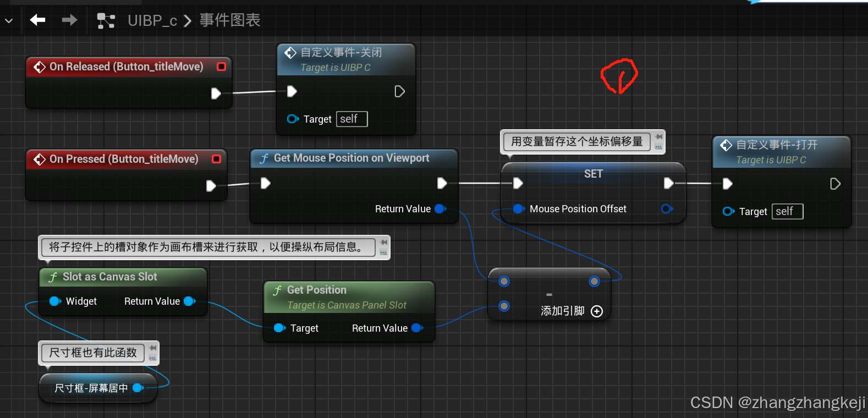Click 尺寸框-屏幕居中 variable output pin

pyautogui.click(x=138, y=388)
